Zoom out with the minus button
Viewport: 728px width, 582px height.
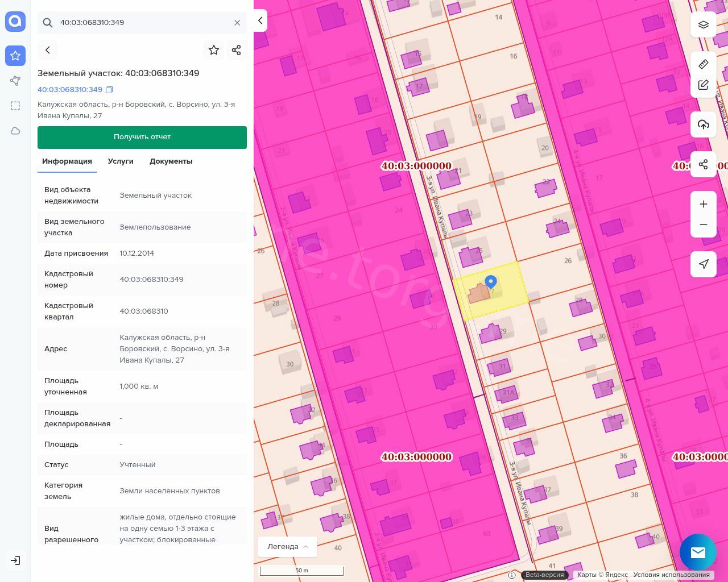tap(704, 225)
